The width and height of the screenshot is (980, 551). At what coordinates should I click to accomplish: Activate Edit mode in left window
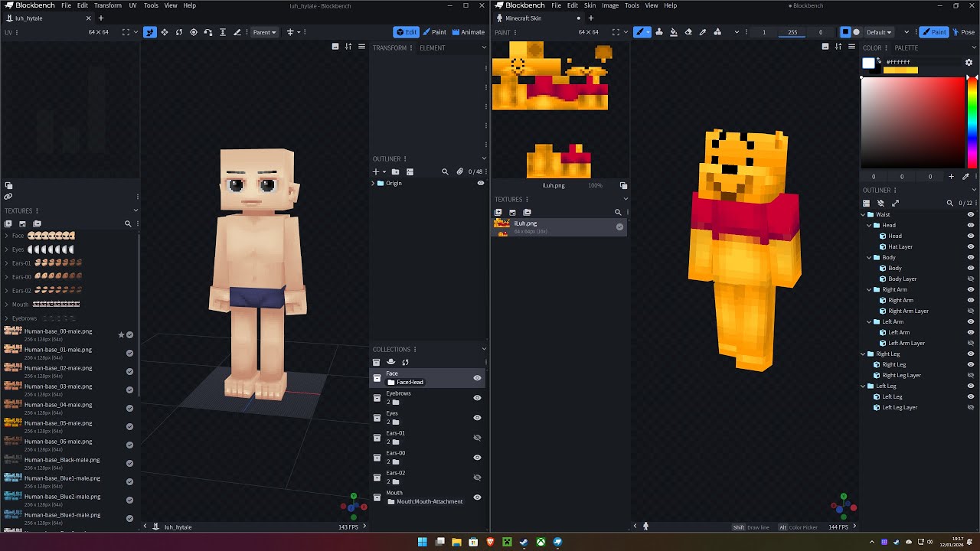pyautogui.click(x=407, y=32)
